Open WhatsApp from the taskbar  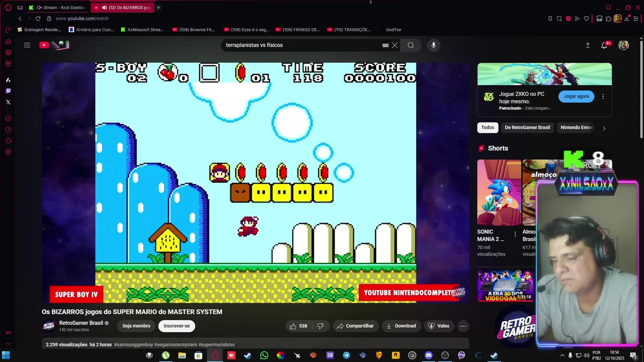click(264, 355)
